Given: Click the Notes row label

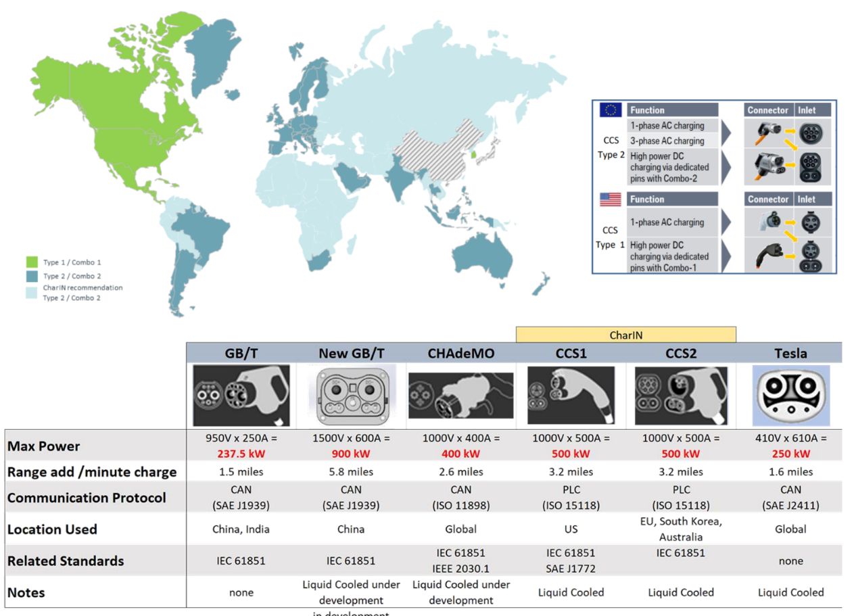Looking at the screenshot, I should point(26,592).
